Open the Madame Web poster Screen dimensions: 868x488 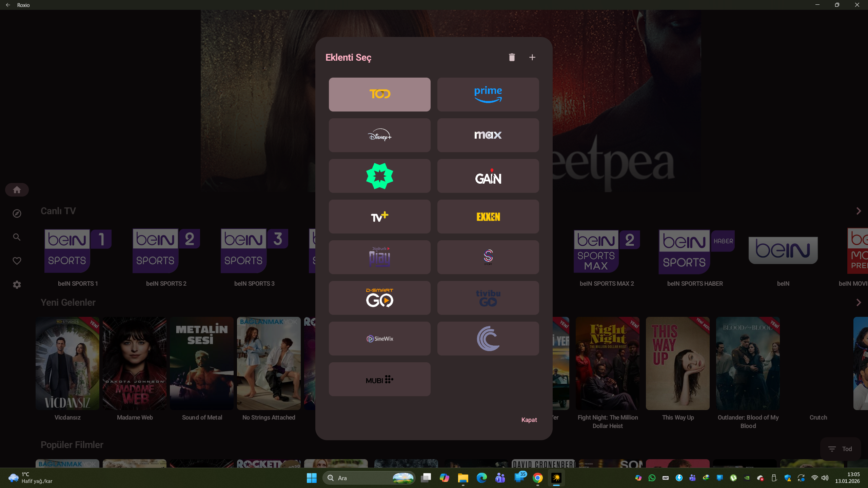[x=135, y=363]
